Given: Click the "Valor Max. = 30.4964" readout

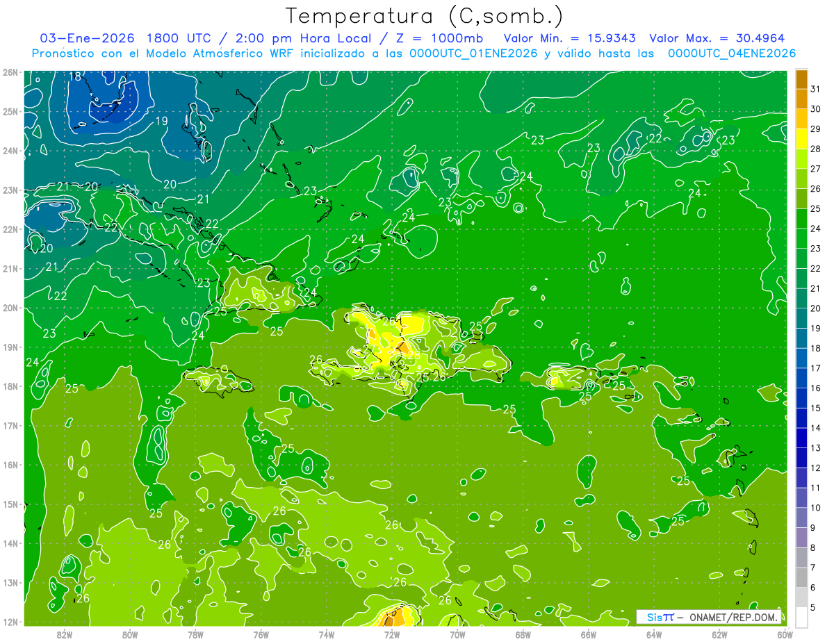Looking at the screenshot, I should click(718, 38).
